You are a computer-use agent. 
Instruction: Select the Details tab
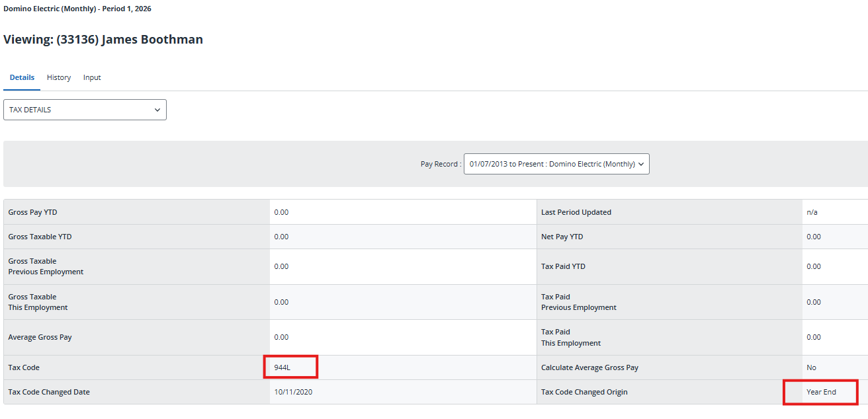[22, 77]
